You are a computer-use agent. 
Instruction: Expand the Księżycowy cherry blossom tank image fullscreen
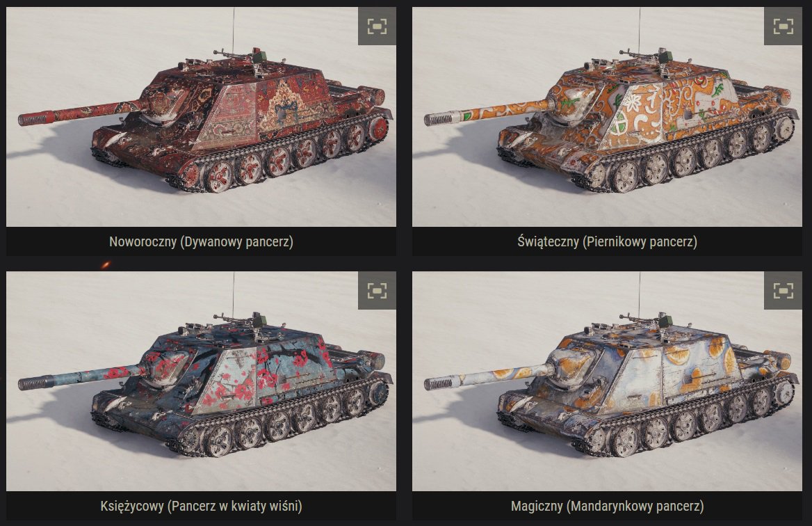(x=377, y=290)
